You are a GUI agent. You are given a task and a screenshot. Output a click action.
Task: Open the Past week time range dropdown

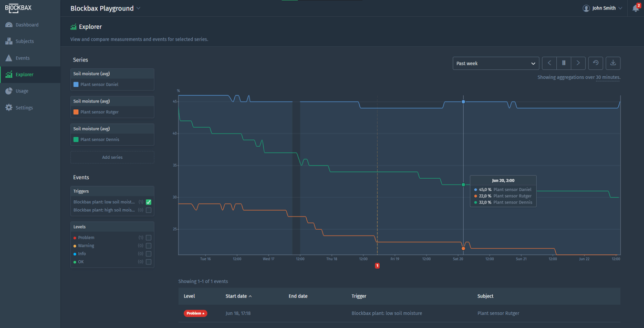pos(495,63)
